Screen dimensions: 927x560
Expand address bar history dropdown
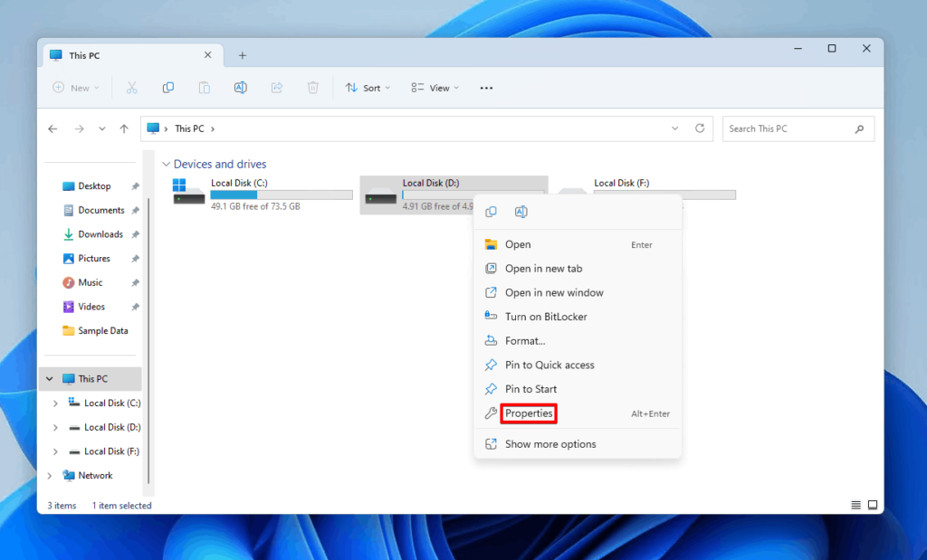click(674, 128)
